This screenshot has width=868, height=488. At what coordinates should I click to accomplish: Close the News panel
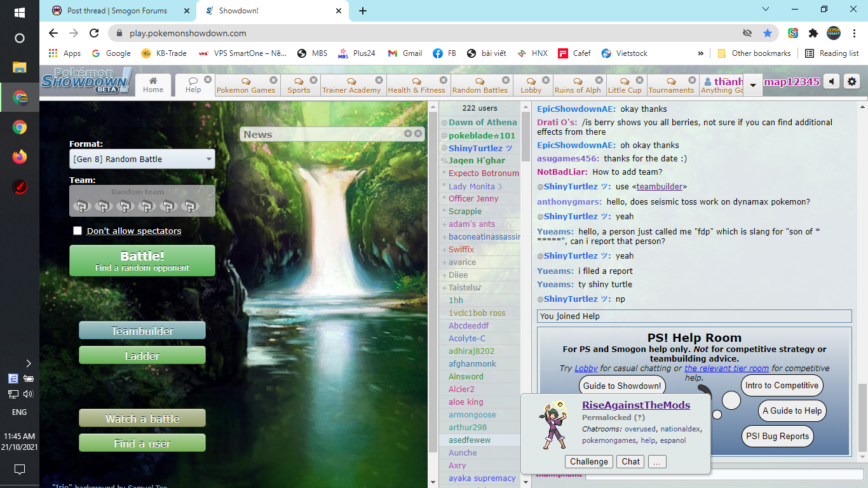coord(418,133)
